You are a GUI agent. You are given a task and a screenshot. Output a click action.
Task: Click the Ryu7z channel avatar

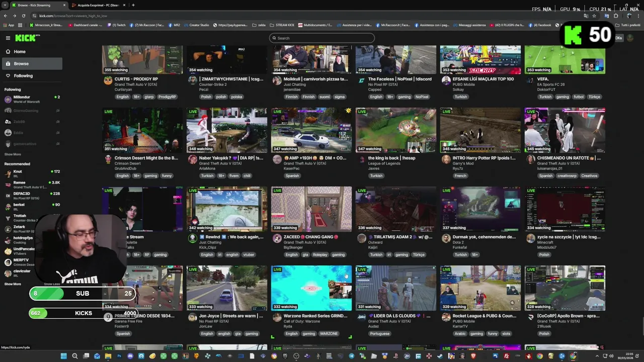(446, 159)
